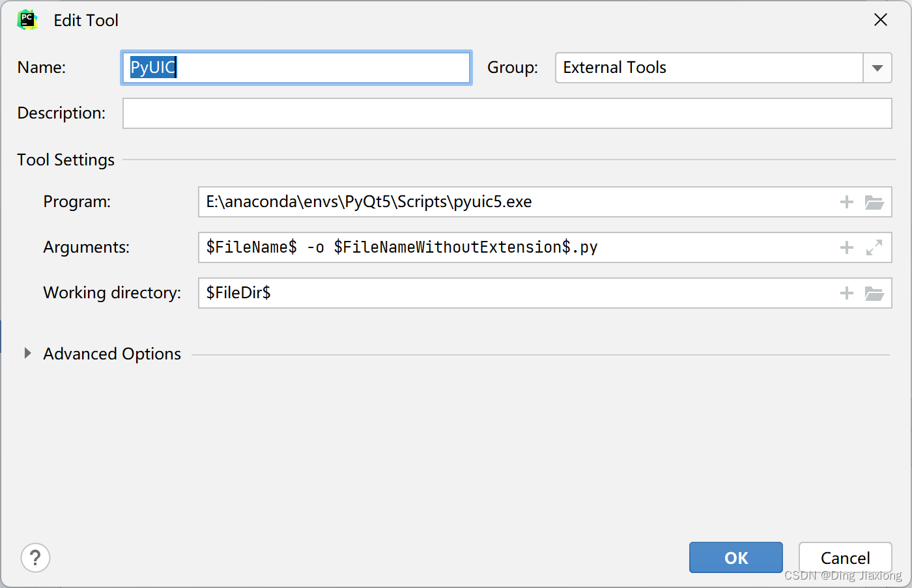The height and width of the screenshot is (588, 912).
Task: Click the Working directory $FileDir$ field
Action: tap(515, 293)
